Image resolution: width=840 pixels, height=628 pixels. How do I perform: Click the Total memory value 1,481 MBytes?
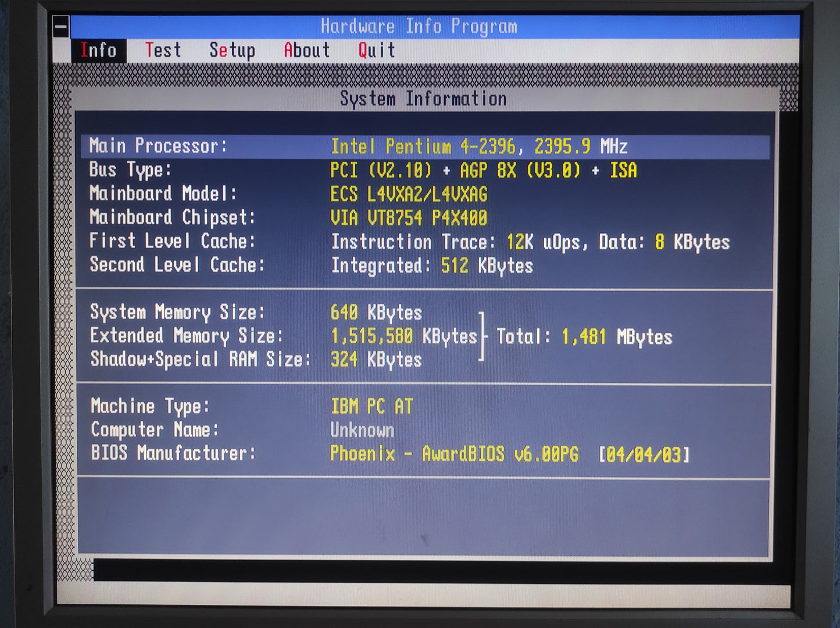pyautogui.click(x=616, y=337)
